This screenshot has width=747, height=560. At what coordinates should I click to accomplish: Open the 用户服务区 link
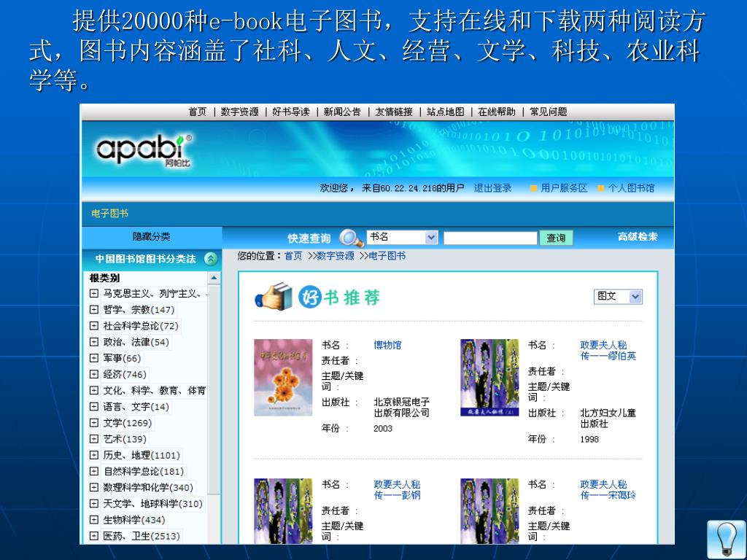[x=564, y=188]
